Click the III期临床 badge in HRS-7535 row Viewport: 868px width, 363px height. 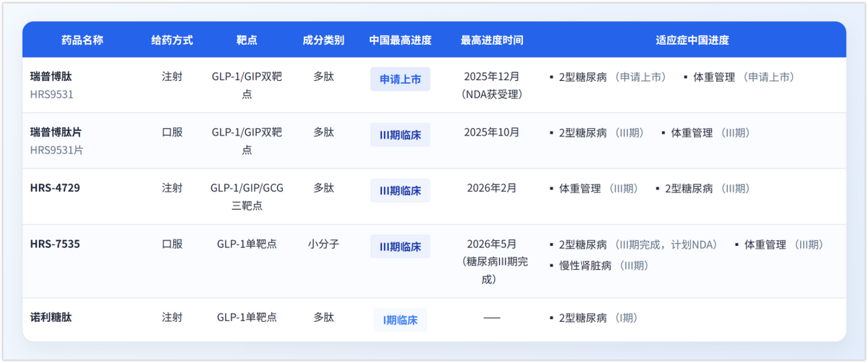[400, 247]
